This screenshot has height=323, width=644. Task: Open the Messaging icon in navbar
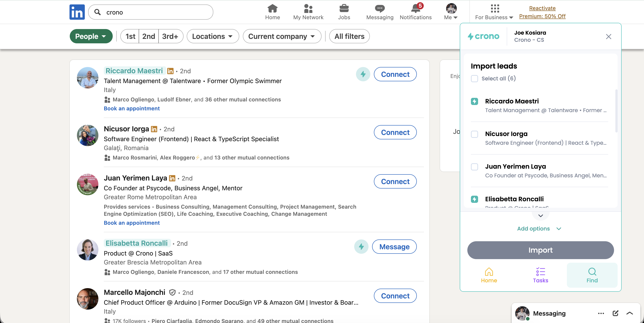[379, 8]
